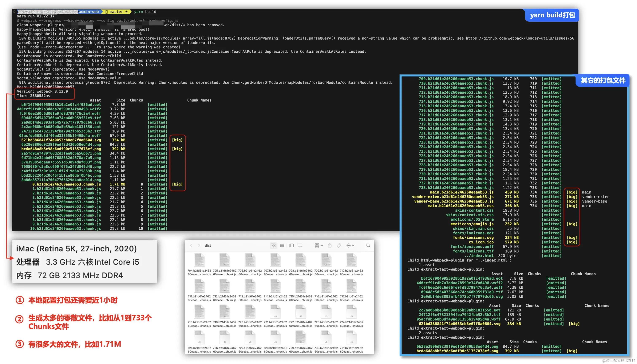
Task: Click file name 731.b21d61e2462 in Finder
Action: click(x=351, y=348)
